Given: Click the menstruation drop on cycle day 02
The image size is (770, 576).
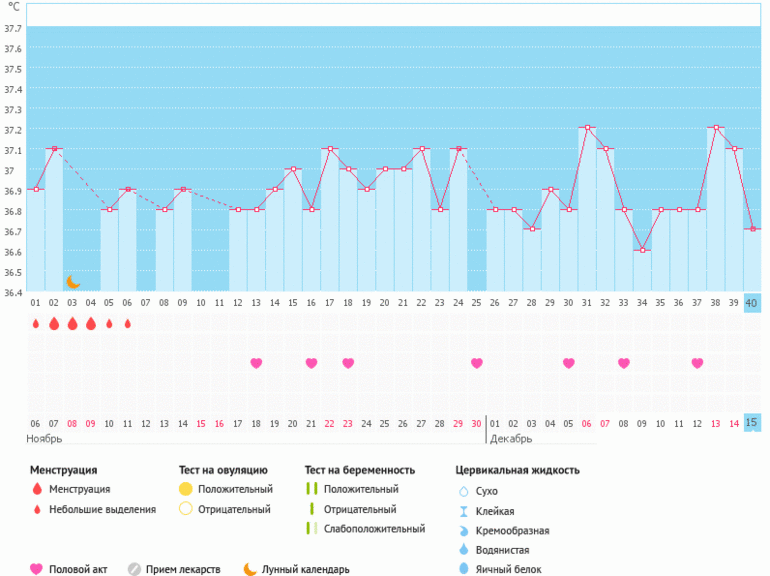Looking at the screenshot, I should (54, 324).
